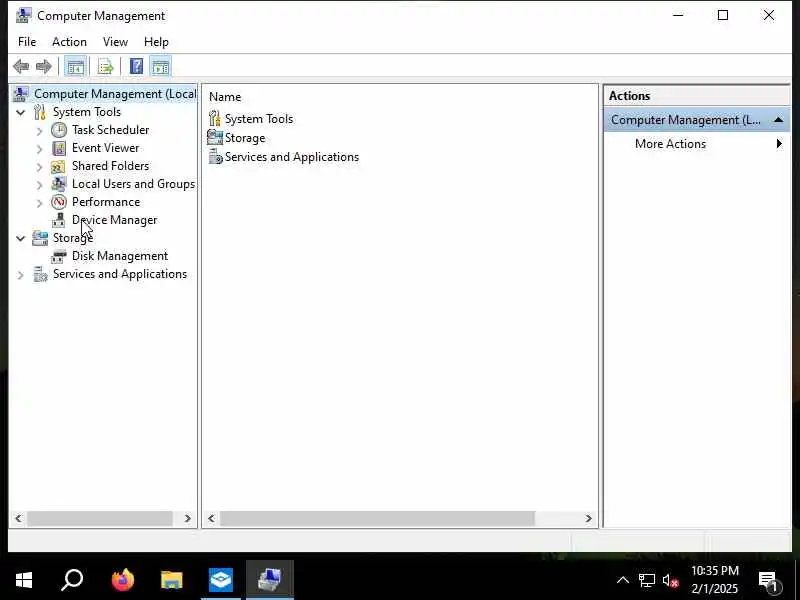Open the Action Center notification icon
800x600 pixels.
click(x=768, y=581)
